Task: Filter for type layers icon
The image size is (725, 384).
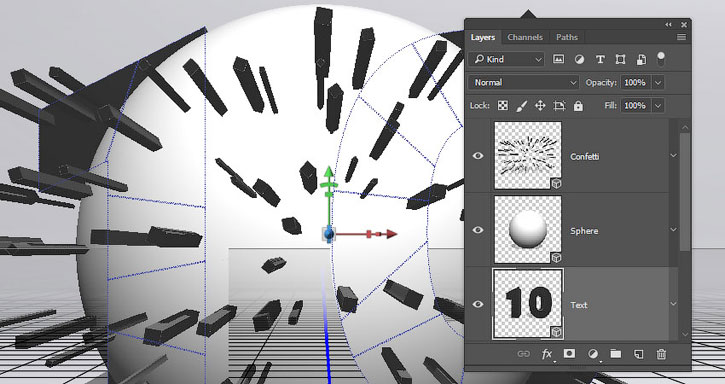Action: point(600,59)
